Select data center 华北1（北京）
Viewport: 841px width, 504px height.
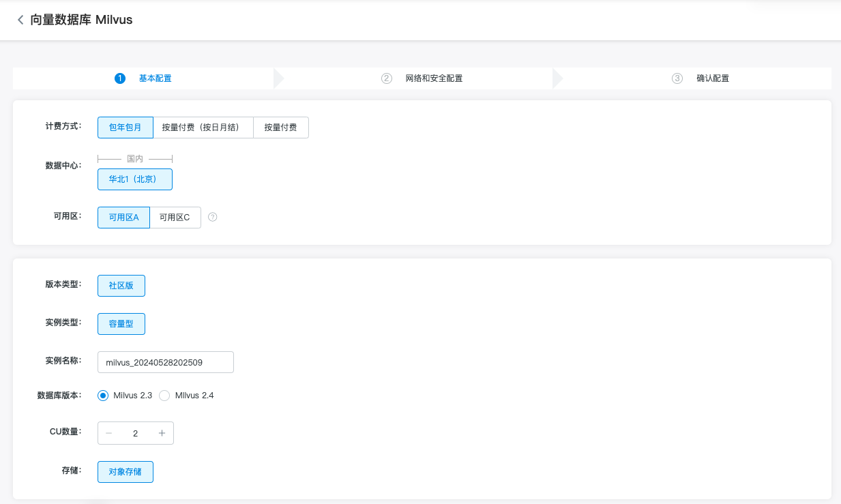(x=135, y=179)
